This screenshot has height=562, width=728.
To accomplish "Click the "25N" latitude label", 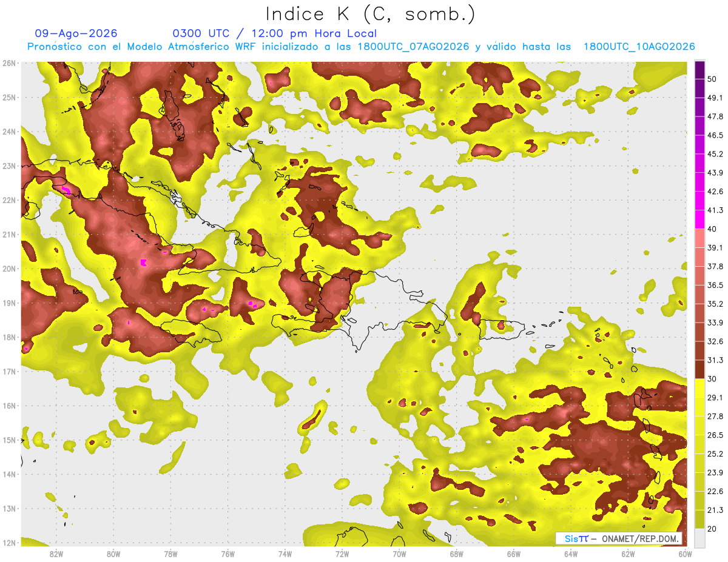I will point(9,97).
